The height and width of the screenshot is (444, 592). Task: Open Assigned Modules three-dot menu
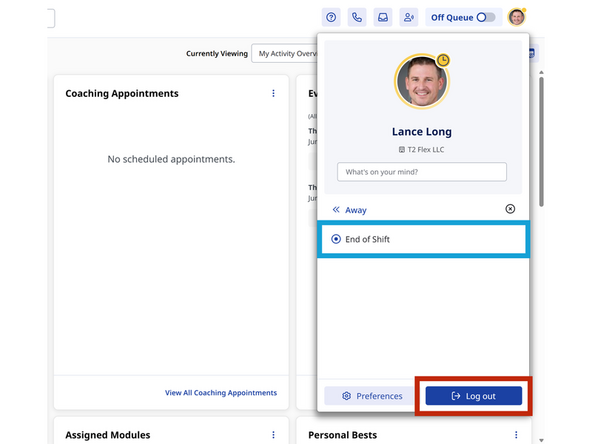[x=273, y=435]
